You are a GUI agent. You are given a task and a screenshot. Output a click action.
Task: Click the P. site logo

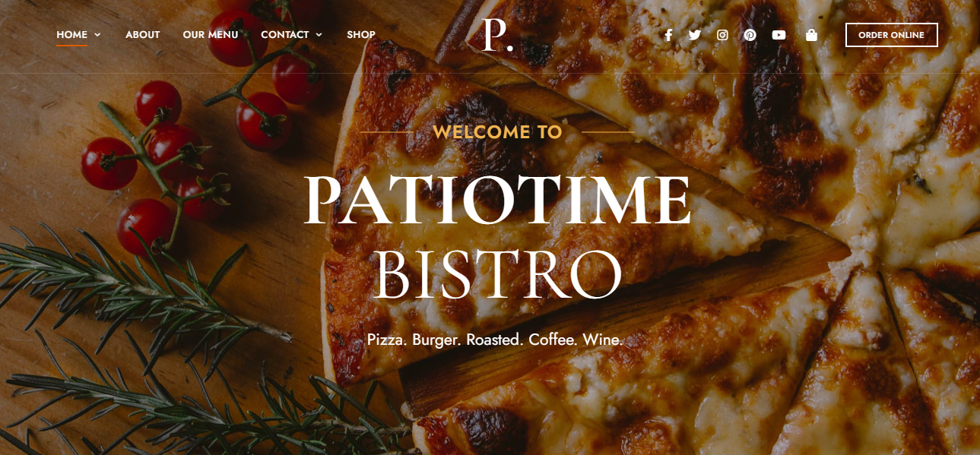point(498,36)
